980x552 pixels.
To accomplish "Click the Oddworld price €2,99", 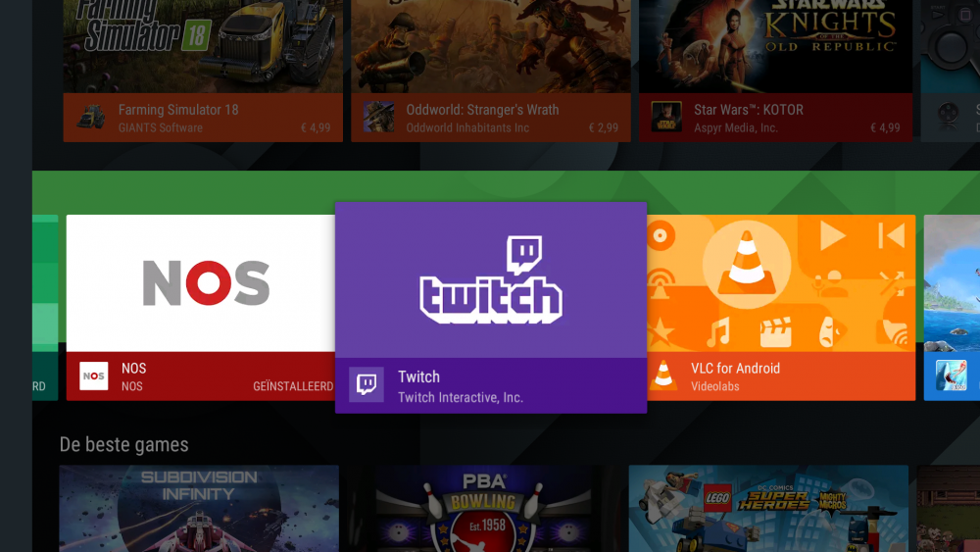I will click(602, 127).
